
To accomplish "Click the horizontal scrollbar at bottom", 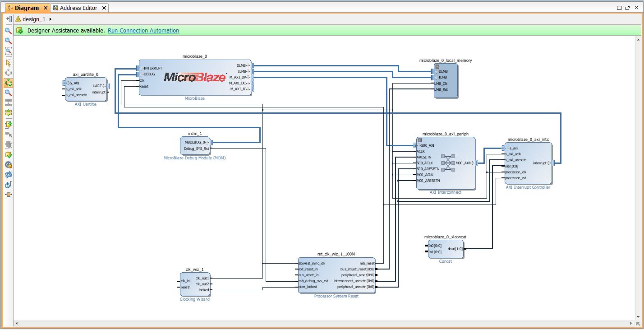I will coord(324,324).
